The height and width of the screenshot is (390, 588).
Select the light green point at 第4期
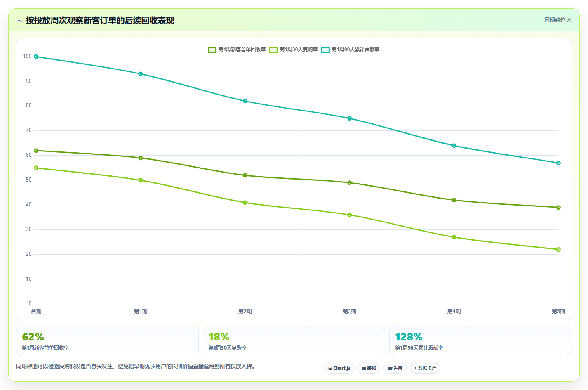point(454,237)
